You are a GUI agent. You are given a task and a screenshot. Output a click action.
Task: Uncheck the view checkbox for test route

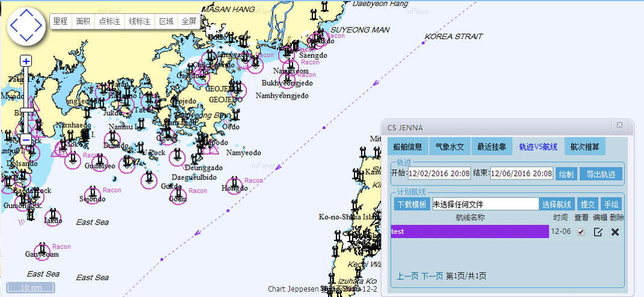pos(581,232)
